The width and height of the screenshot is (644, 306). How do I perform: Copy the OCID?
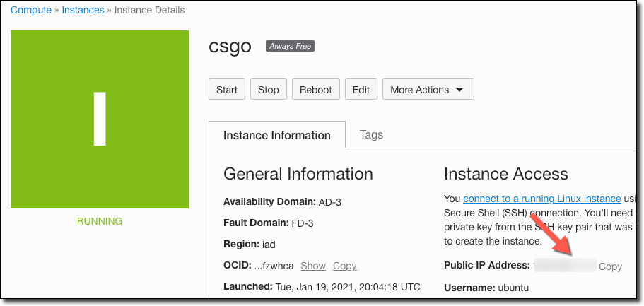click(344, 266)
